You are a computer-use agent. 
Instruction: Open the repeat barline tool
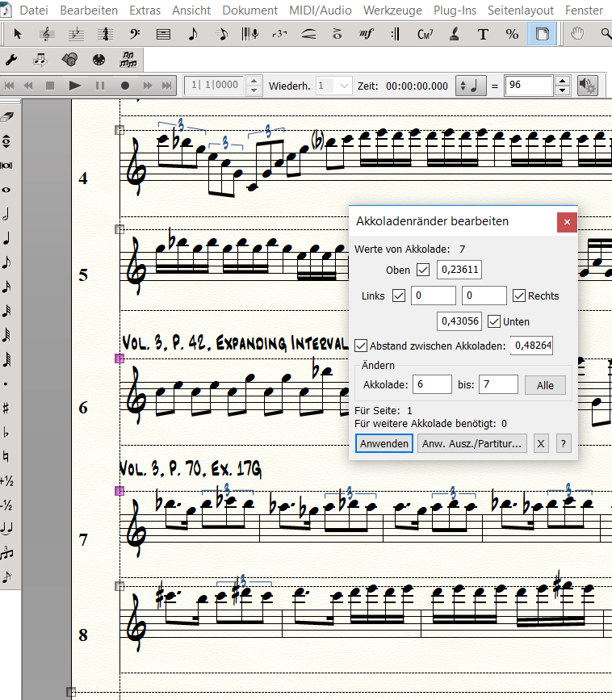pos(396,34)
